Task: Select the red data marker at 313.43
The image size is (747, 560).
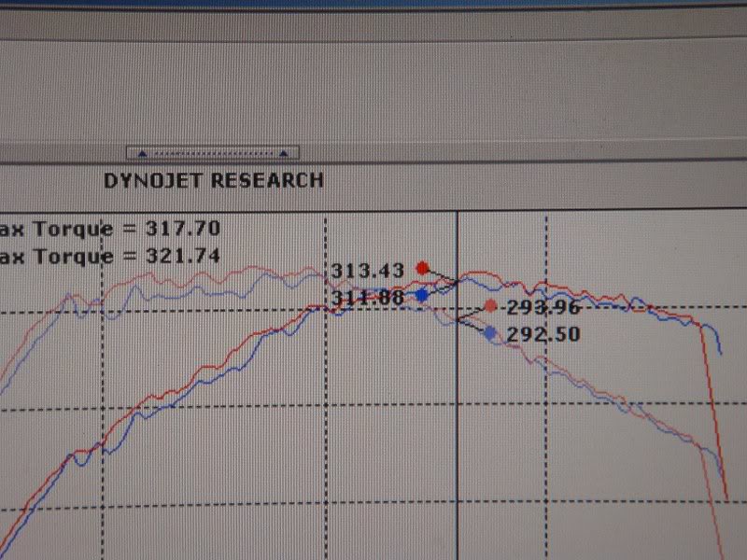Action: [x=422, y=268]
